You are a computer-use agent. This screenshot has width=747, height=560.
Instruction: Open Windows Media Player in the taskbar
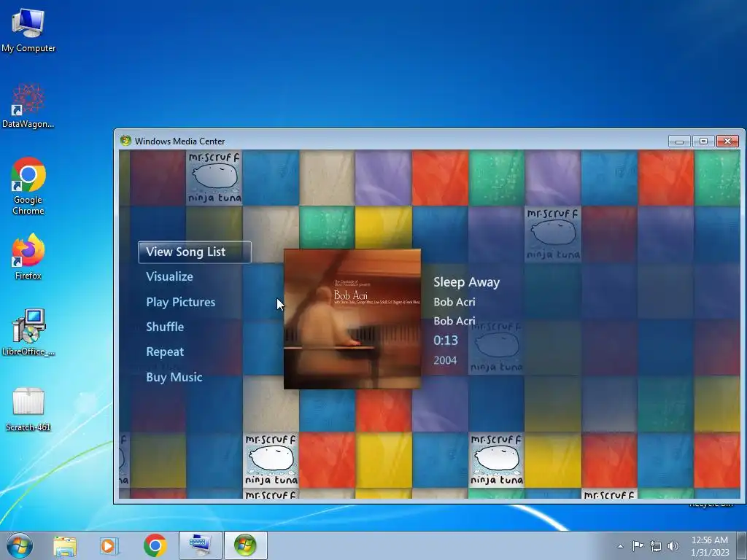point(109,545)
